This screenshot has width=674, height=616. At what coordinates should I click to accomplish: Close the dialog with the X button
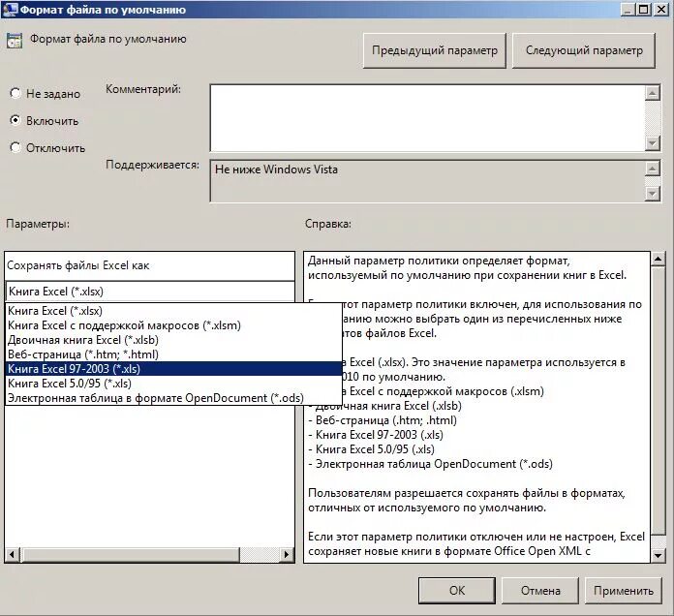(x=661, y=10)
